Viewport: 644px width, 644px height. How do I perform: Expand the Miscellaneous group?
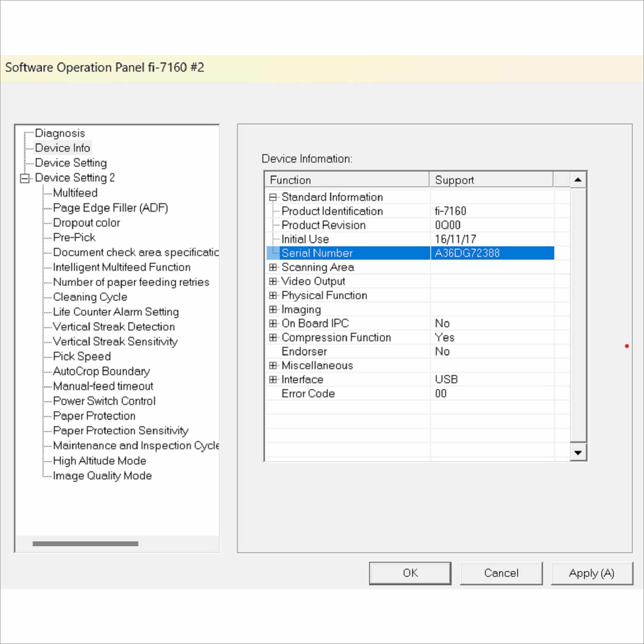click(273, 365)
